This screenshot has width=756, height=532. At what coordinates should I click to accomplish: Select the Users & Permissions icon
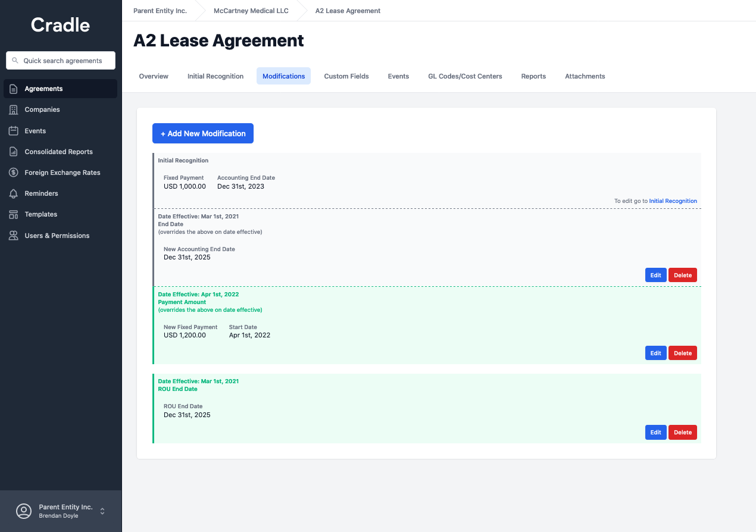(x=12, y=235)
